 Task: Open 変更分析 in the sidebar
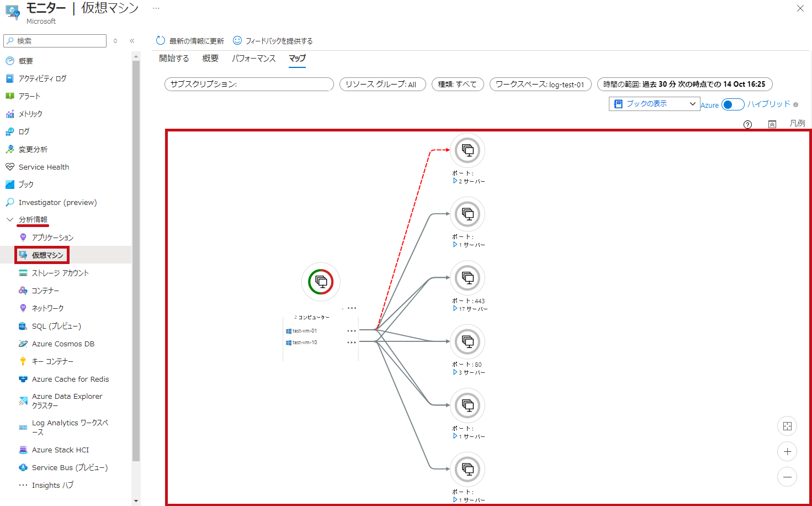33,149
